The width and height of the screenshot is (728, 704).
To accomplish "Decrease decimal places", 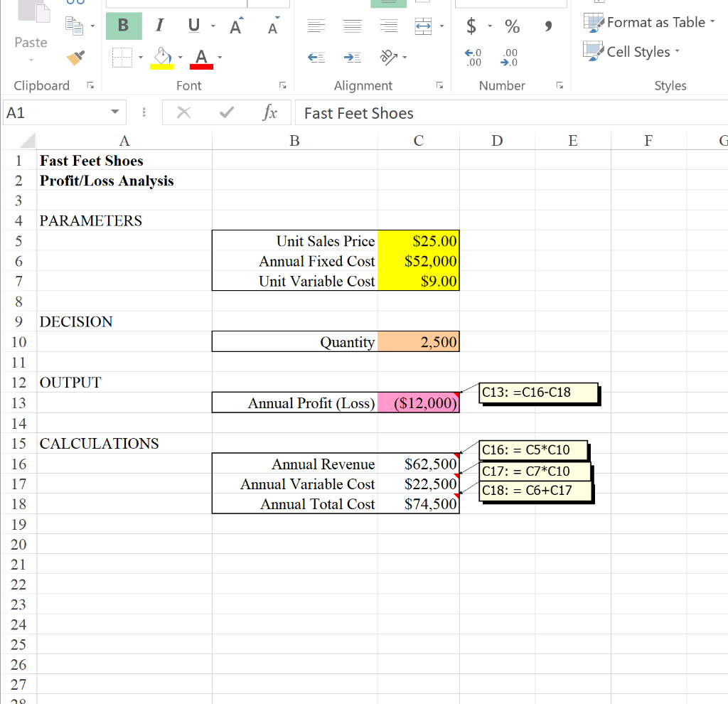I will (508, 57).
